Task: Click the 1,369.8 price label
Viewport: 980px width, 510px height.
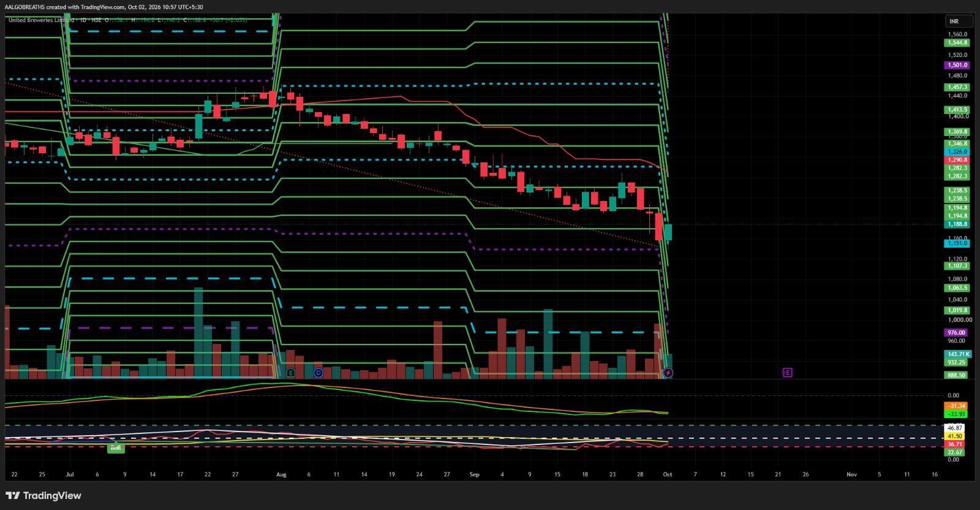Action: [957, 132]
